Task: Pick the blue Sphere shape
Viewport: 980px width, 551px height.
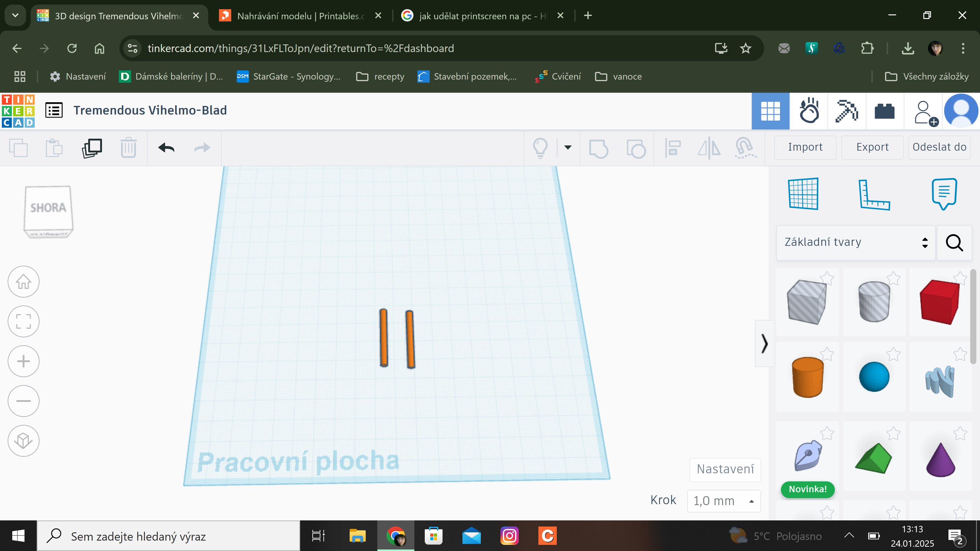Action: (874, 377)
